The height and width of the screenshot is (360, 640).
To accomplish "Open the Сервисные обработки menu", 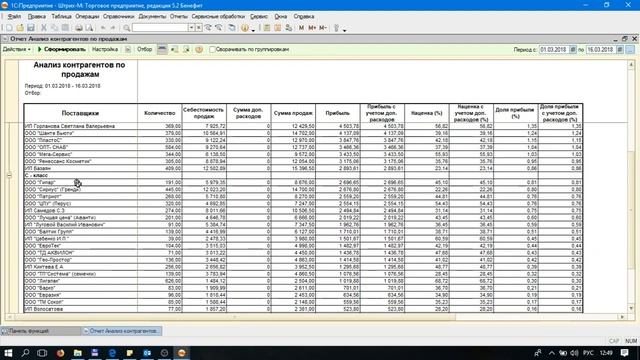I will tap(218, 16).
